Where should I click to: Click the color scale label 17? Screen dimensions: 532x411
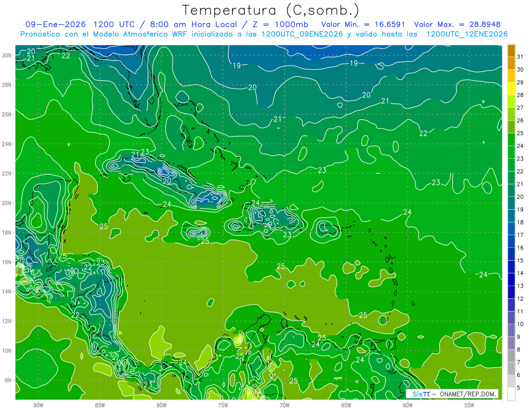point(520,235)
